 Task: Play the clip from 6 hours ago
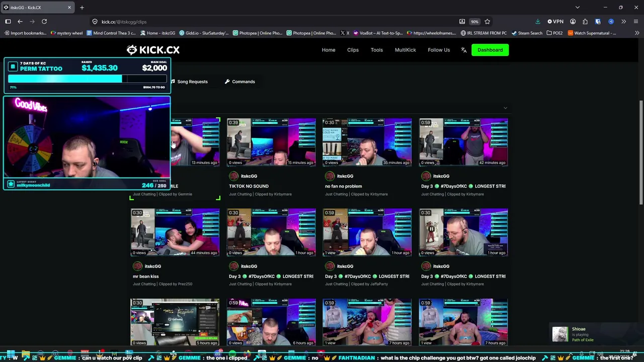tap(271, 322)
